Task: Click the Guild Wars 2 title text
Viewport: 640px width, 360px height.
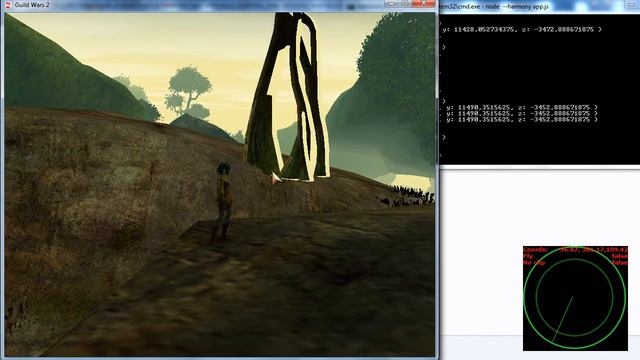Action: point(32,5)
